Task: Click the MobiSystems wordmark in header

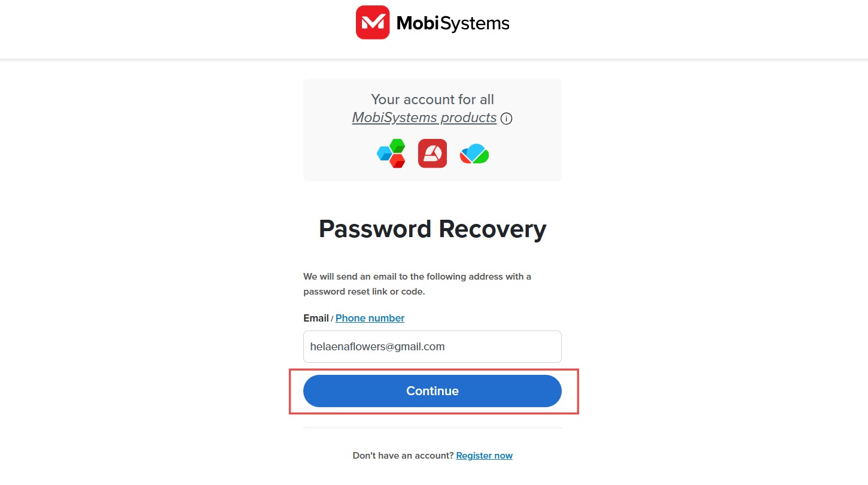Action: (453, 23)
